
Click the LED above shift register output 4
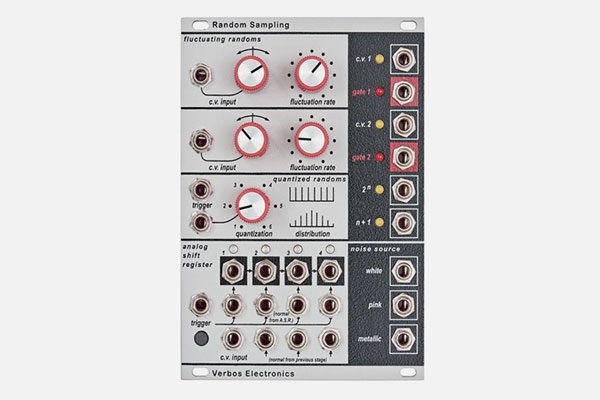click(330, 250)
